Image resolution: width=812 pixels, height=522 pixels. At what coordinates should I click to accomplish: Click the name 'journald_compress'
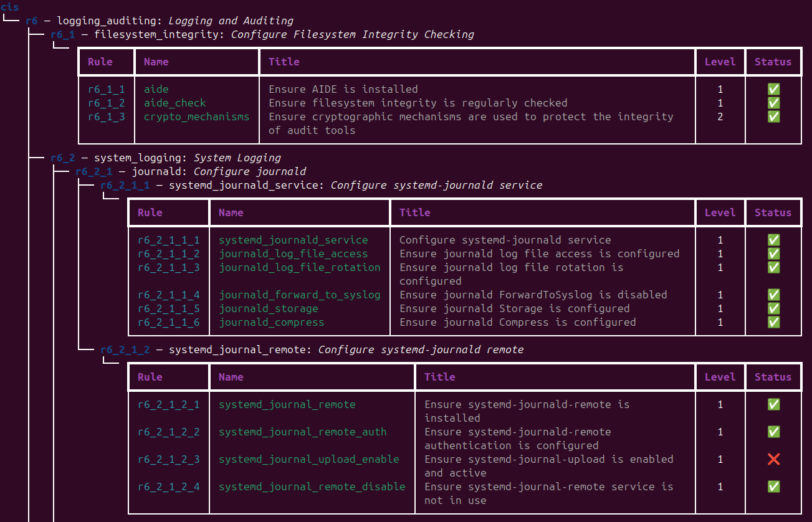[272, 322]
